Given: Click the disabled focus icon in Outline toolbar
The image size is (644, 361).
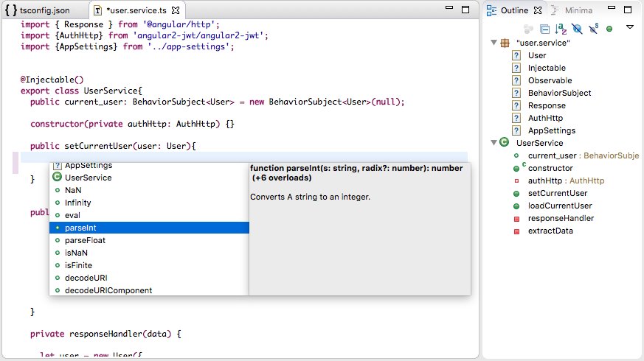Looking at the screenshot, I should coord(528,29).
